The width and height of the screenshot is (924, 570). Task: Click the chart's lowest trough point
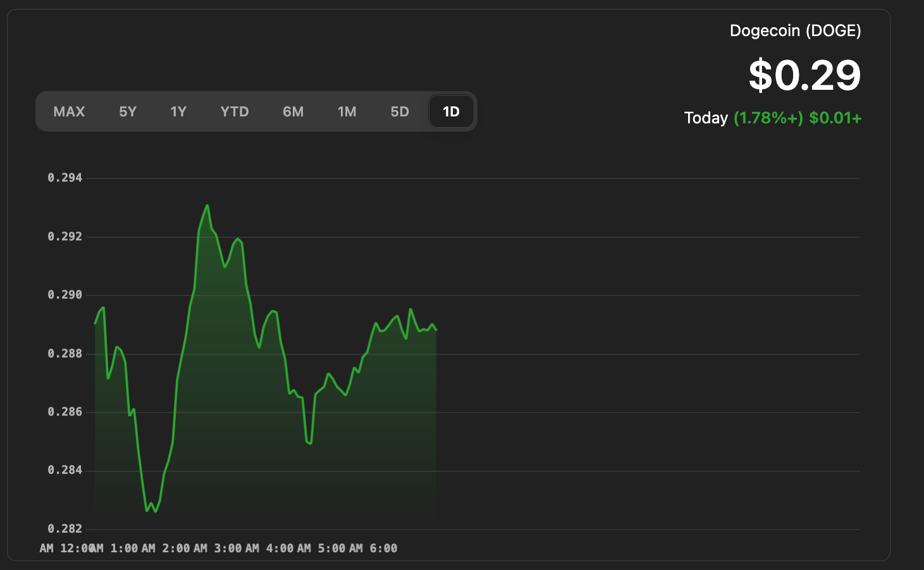156,511
